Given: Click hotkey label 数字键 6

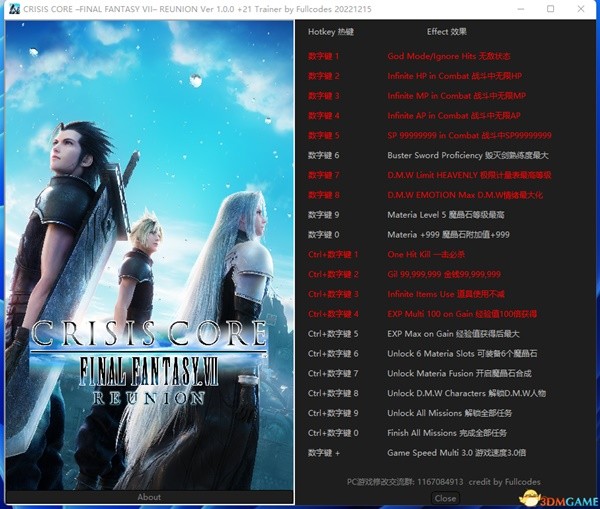Looking at the screenshot, I should tap(323, 155).
